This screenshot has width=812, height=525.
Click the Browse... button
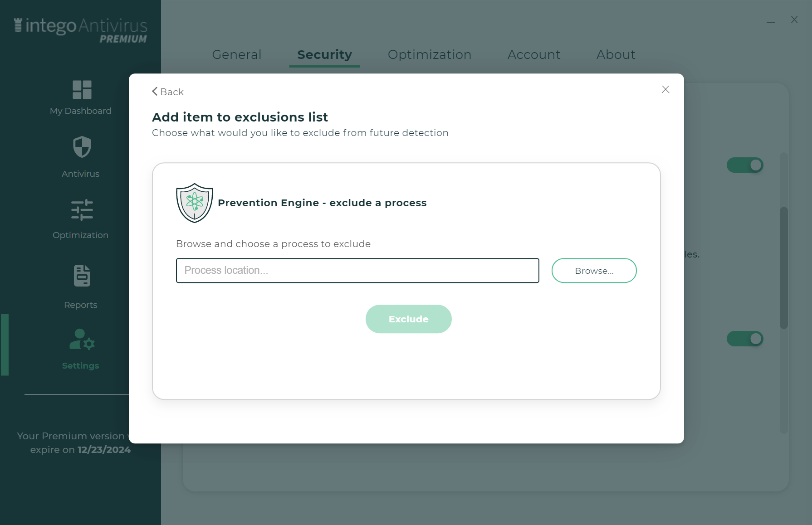click(x=594, y=271)
